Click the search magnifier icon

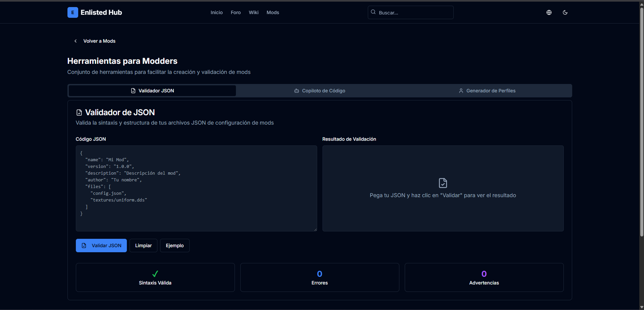[x=373, y=12]
